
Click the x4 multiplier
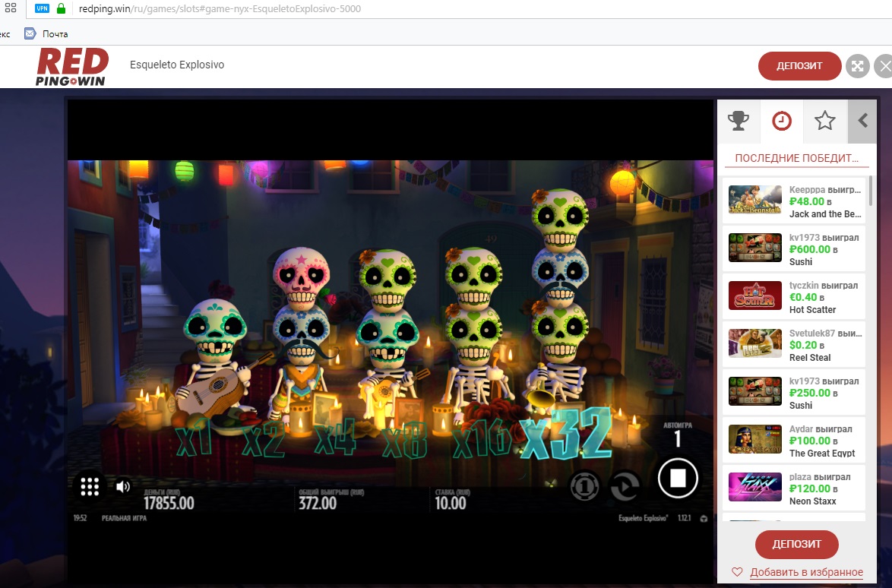tap(335, 438)
